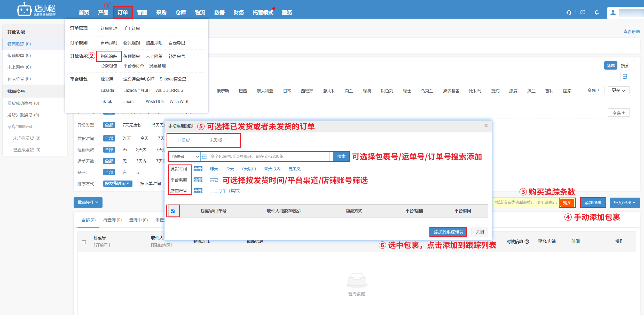This screenshot has width=644, height=315.
Task: Select 物流追踪 in the order menu
Action: [x=109, y=56]
